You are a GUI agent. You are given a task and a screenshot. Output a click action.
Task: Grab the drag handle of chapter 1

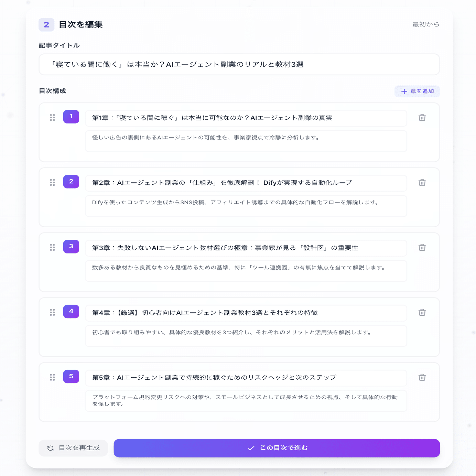52,118
